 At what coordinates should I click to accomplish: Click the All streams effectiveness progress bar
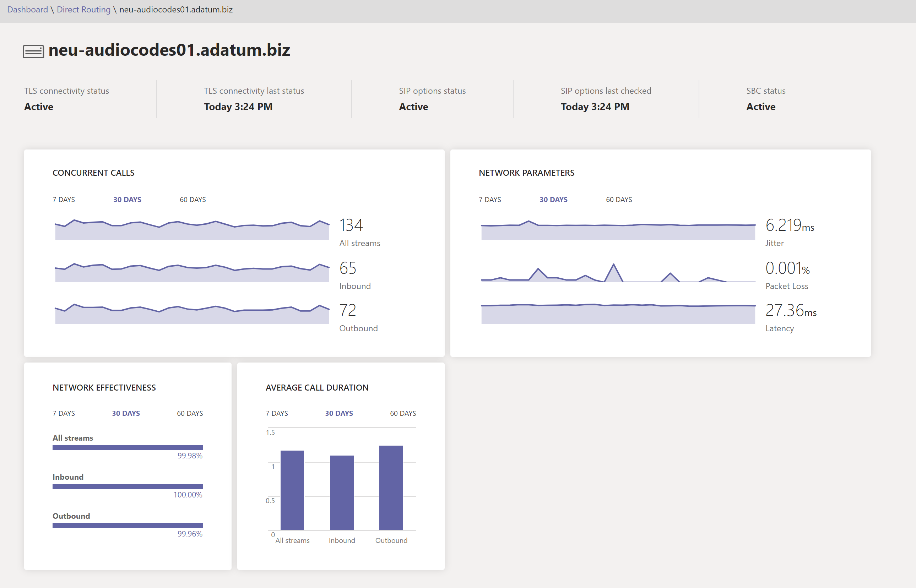[128, 447]
